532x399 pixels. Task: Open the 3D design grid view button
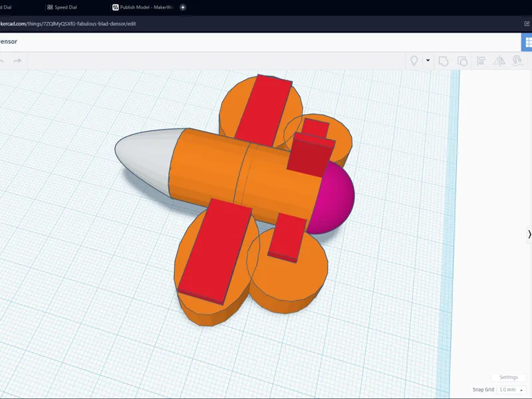click(527, 43)
